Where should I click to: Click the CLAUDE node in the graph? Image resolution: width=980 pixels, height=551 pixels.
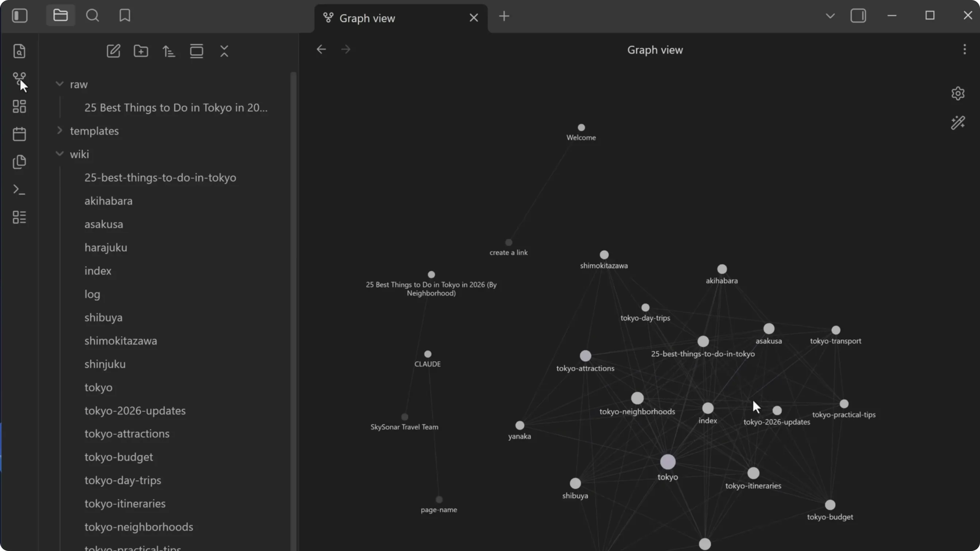428,354
